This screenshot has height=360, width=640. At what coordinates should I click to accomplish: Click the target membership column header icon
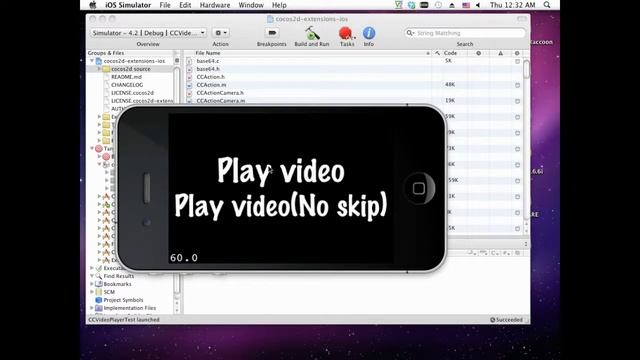pyautogui.click(x=517, y=53)
